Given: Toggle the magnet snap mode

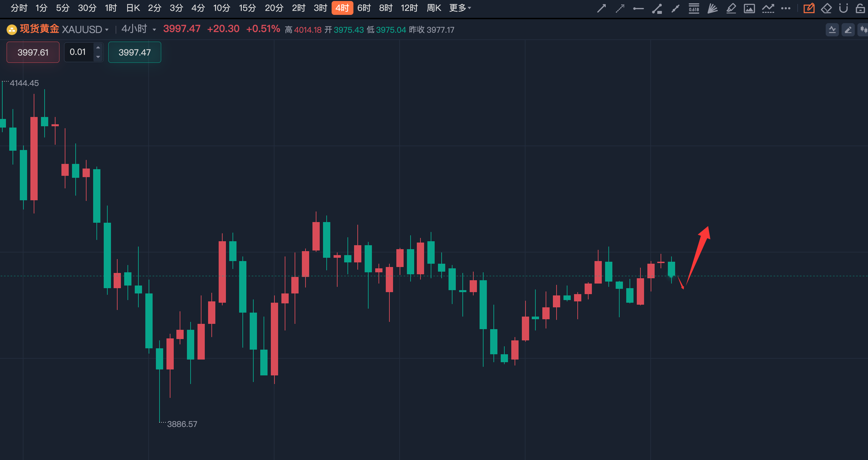Looking at the screenshot, I should pos(844,8).
